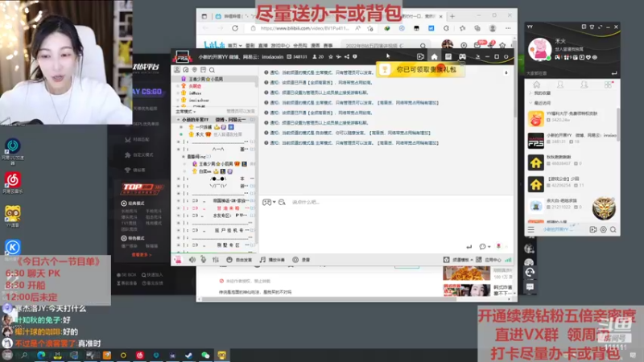Show member list using person icon
The height and width of the screenshot is (362, 644).
point(177,70)
